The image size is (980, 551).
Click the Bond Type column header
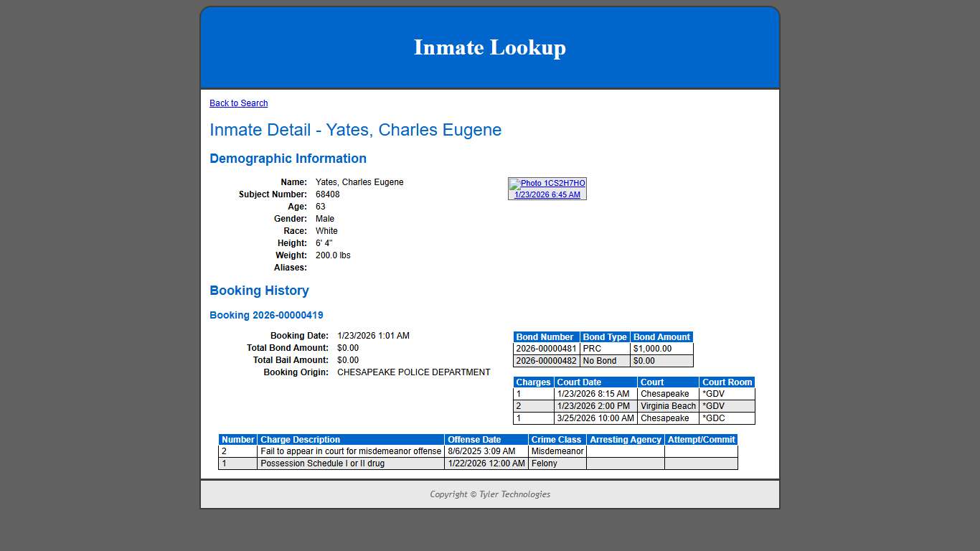coord(603,336)
